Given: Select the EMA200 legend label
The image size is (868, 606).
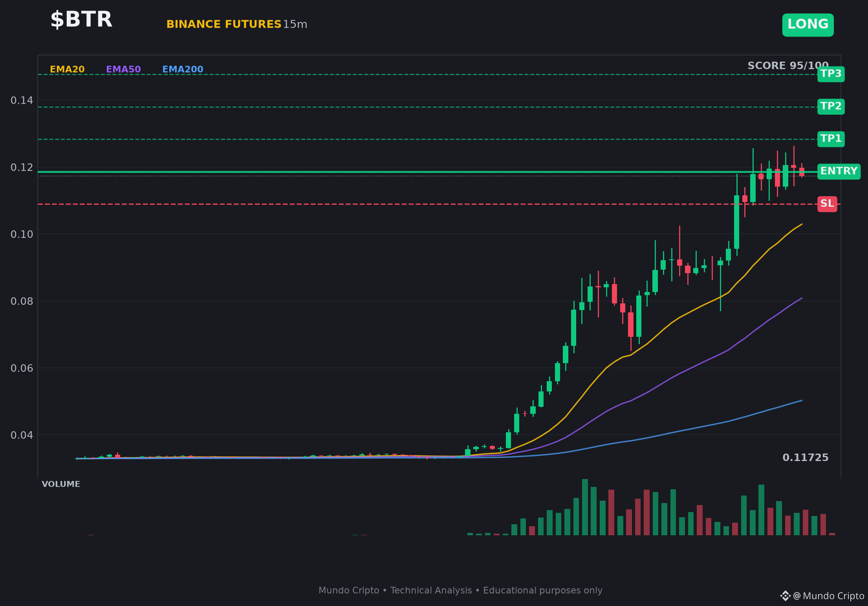Looking at the screenshot, I should coord(183,70).
